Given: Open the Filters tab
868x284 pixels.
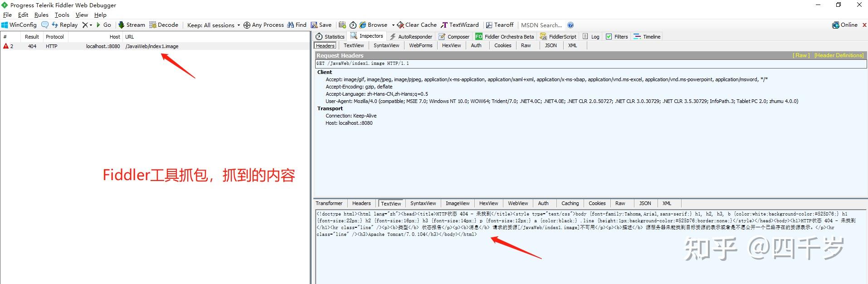Looking at the screenshot, I should click(x=617, y=37).
